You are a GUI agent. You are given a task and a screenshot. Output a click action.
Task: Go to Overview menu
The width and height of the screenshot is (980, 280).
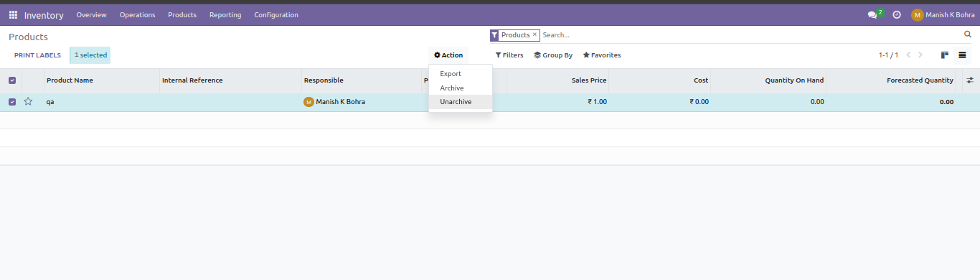92,14
